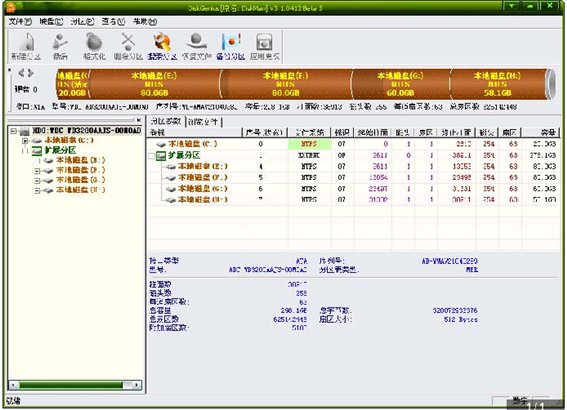
Task: Open the 分区(P) menu
Action: coord(82,22)
